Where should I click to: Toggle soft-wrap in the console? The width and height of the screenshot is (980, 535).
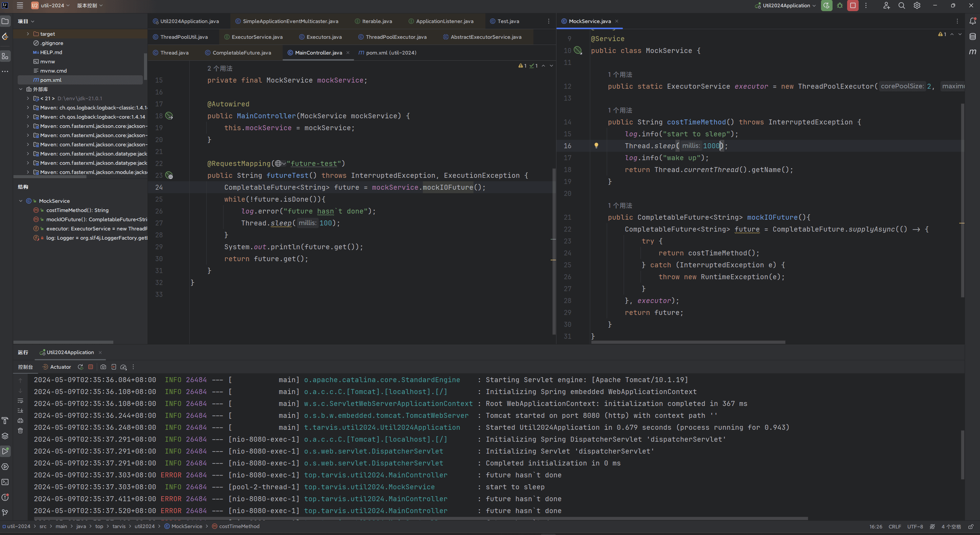point(20,401)
